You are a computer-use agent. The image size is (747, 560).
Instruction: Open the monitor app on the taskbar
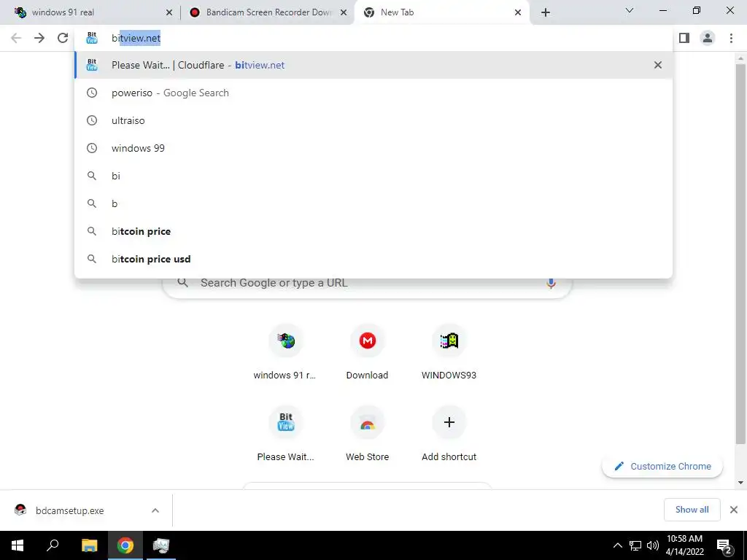click(x=161, y=545)
